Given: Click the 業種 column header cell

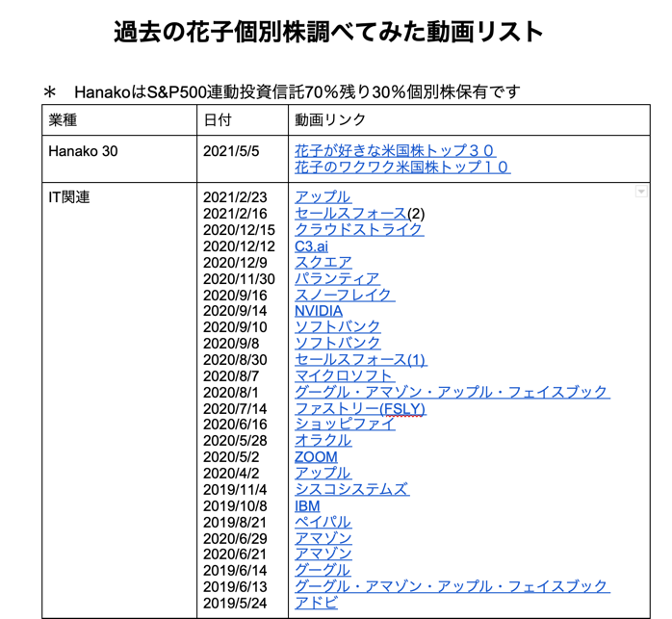Looking at the screenshot, I should 119,119.
